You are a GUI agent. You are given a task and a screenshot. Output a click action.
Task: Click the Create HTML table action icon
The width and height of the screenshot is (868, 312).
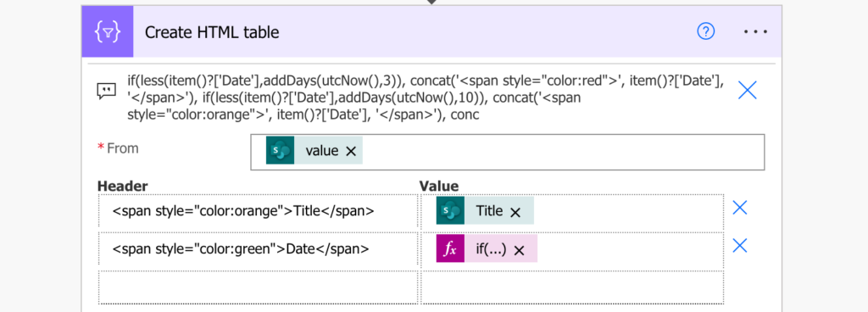point(108,32)
